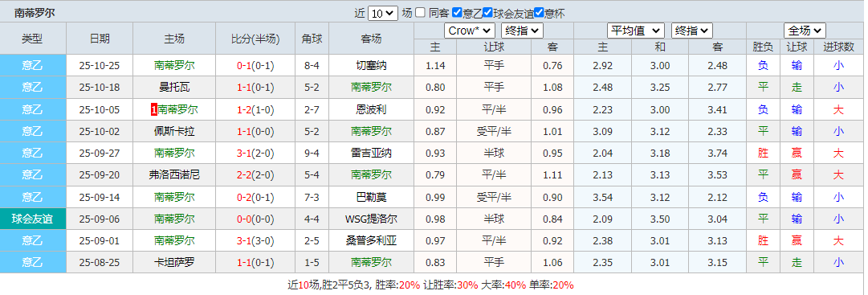Viewport: 868px width, 295px height.
Task: Toggle the 同客 checkbox
Action: (x=421, y=12)
